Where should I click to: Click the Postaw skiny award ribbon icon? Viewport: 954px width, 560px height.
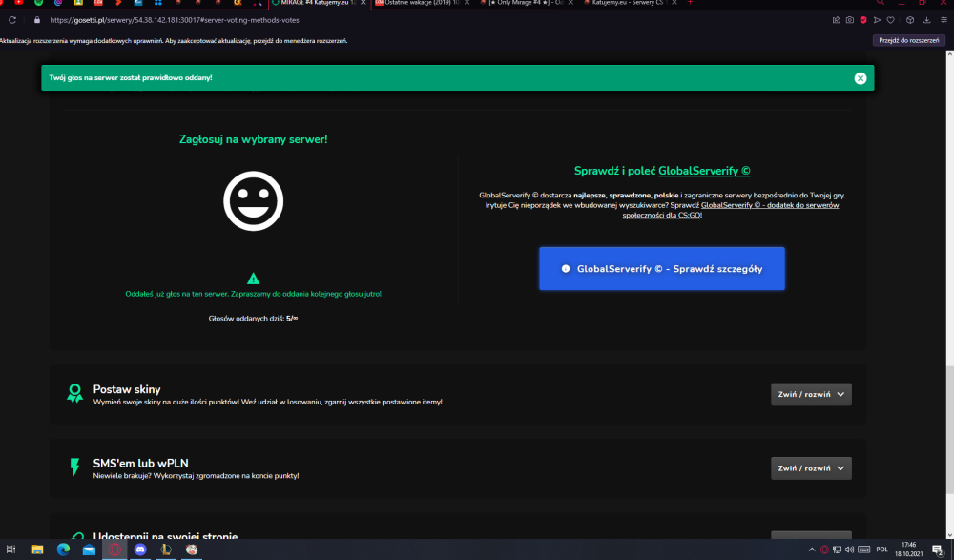click(x=74, y=393)
